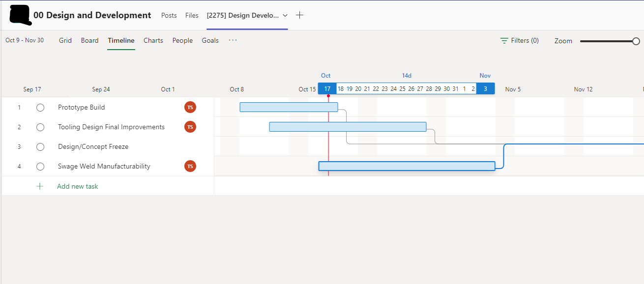Click the 14d duration label

tap(407, 76)
